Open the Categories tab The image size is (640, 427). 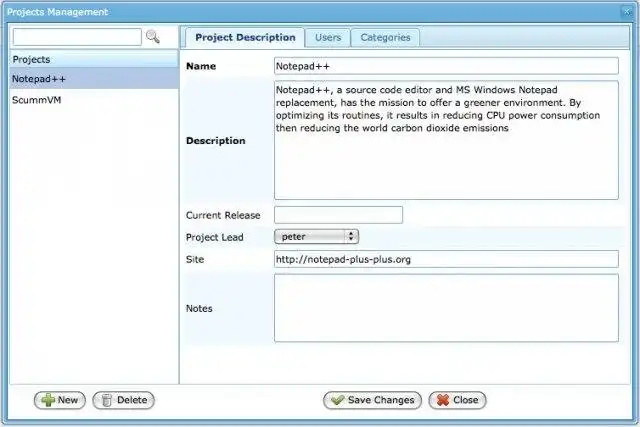tap(385, 38)
